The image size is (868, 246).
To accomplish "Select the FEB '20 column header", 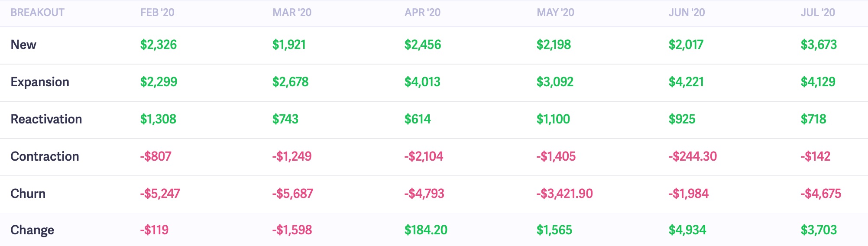I will click(x=157, y=13).
